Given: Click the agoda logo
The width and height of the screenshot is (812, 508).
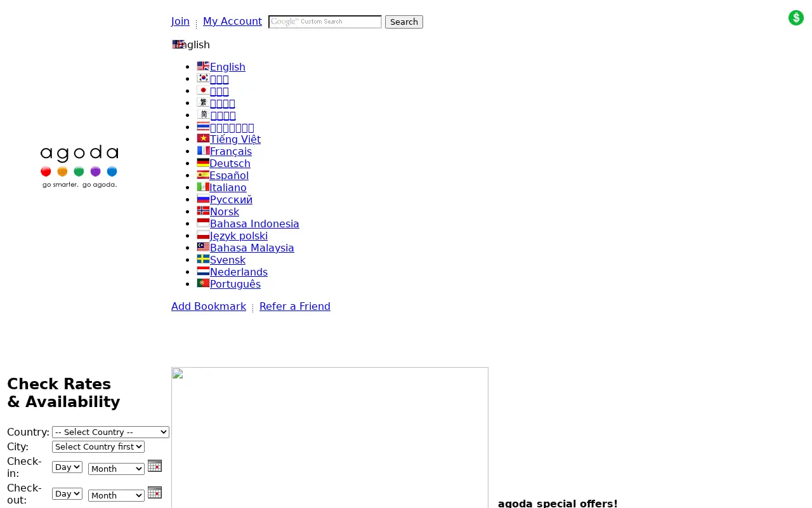Looking at the screenshot, I should click(79, 166).
